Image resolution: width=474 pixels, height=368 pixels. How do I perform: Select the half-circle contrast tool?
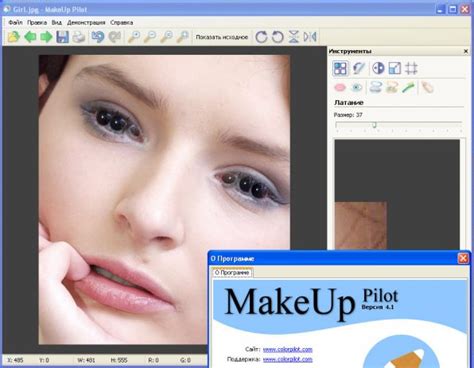[378, 68]
